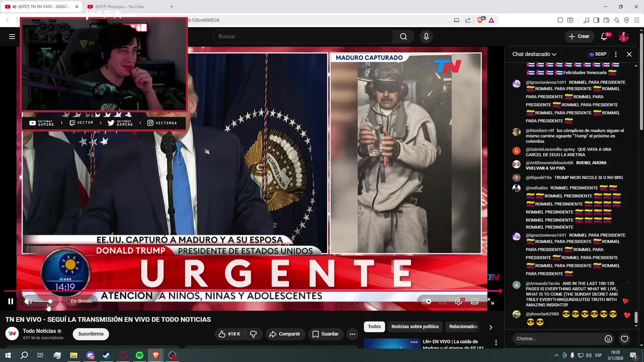
Task: Open more actions ellipsis under video
Action: point(352,334)
